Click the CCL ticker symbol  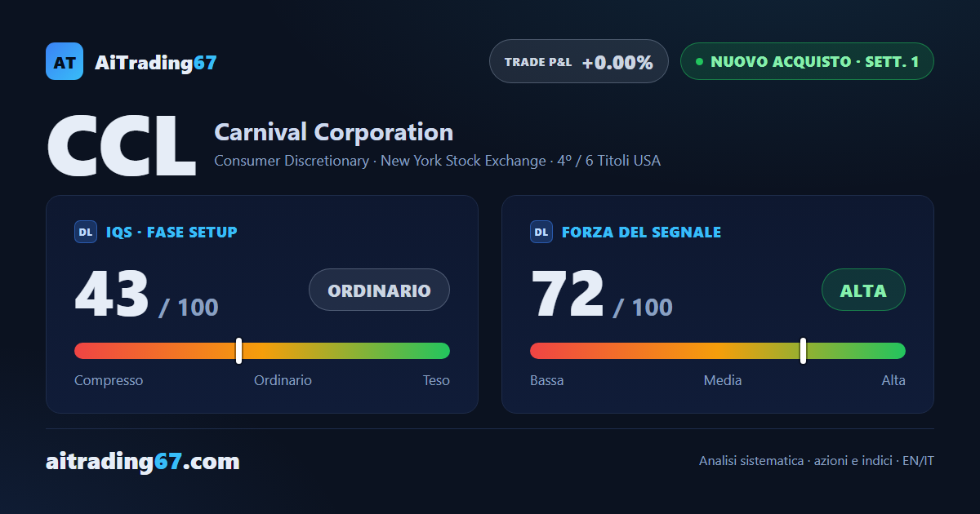[122, 148]
